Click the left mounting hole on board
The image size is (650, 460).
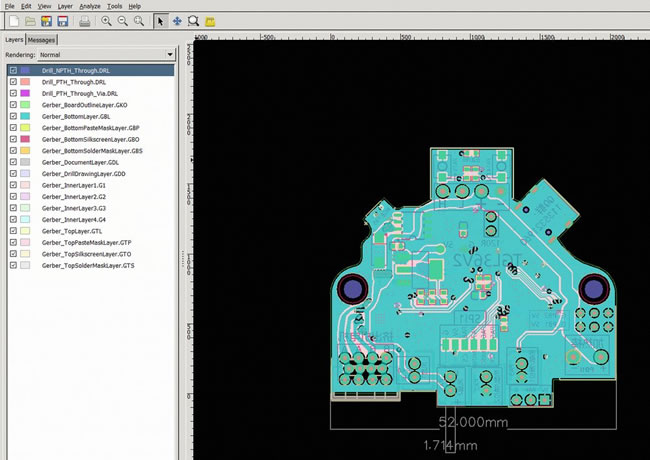tap(353, 291)
